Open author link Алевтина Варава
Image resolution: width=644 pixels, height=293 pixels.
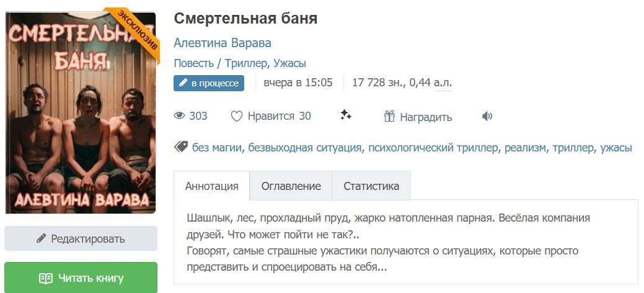[x=223, y=43]
